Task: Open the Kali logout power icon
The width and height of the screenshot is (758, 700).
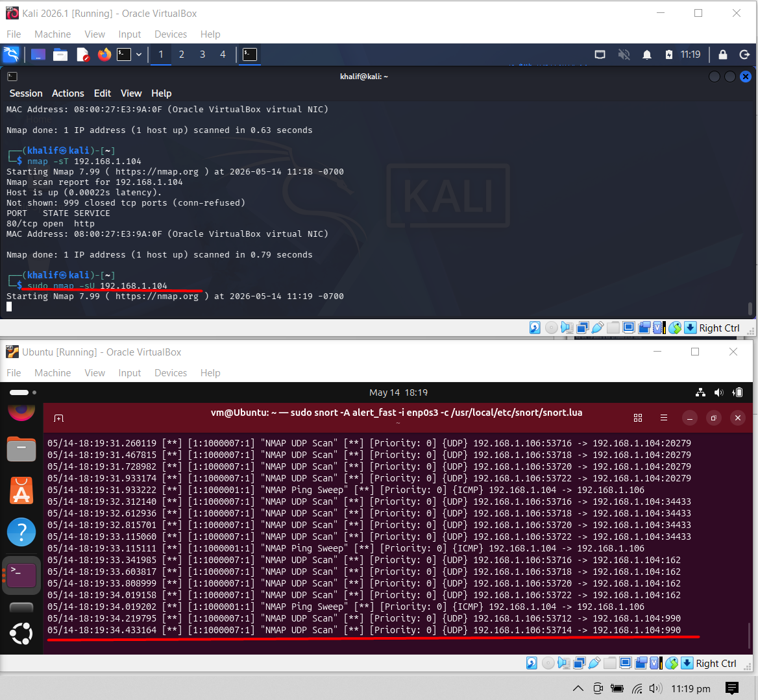Action: coord(744,54)
